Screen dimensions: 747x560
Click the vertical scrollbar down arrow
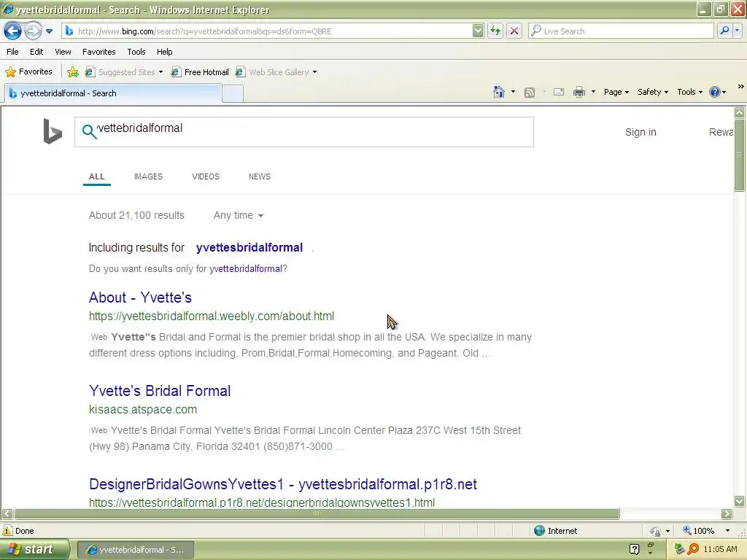pos(740,501)
